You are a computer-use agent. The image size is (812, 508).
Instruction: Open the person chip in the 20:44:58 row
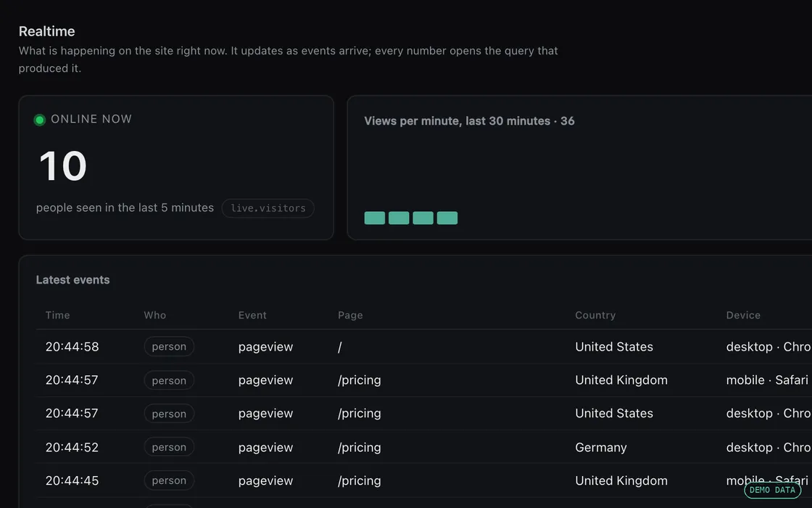169,346
